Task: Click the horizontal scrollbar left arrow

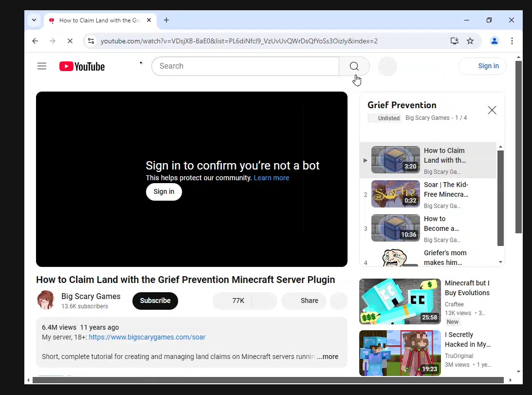Action: [x=29, y=380]
